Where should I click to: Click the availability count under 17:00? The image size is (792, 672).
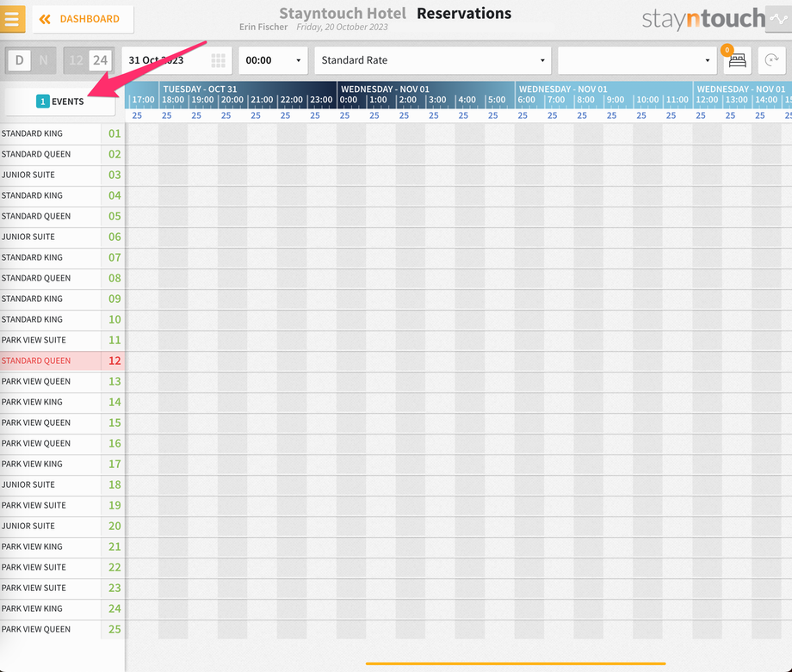pyautogui.click(x=137, y=116)
